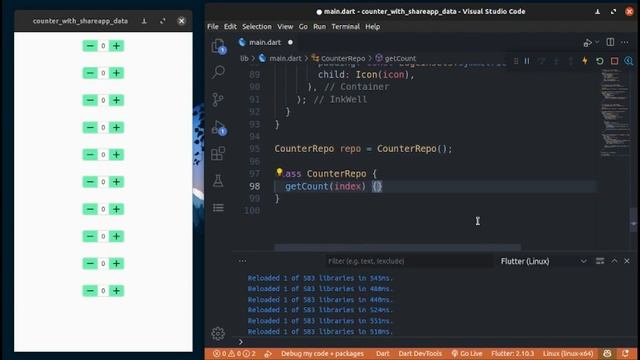Open the Run and Debug view
The width and height of the screenshot is (640, 360).
pos(218,127)
